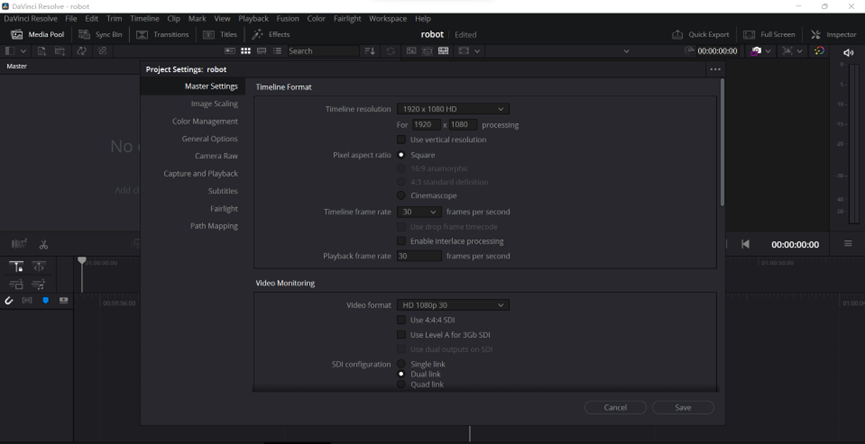Switch to Color Management settings tab

tap(205, 121)
